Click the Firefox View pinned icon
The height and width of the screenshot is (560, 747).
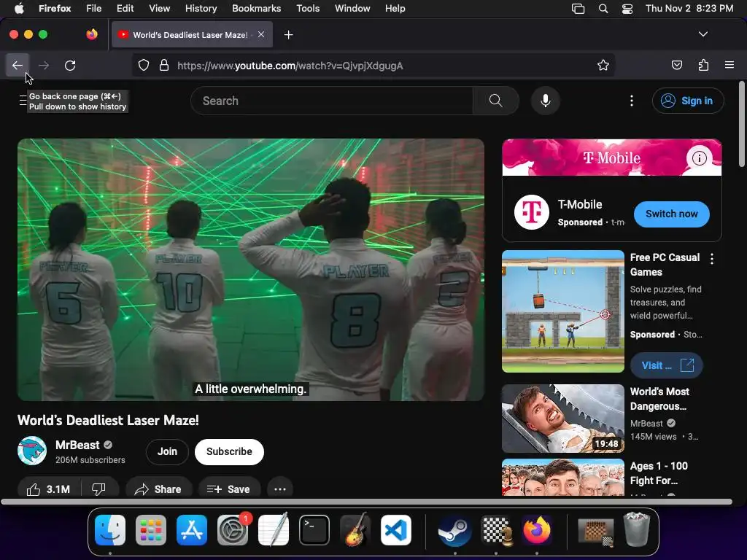pyautogui.click(x=92, y=34)
